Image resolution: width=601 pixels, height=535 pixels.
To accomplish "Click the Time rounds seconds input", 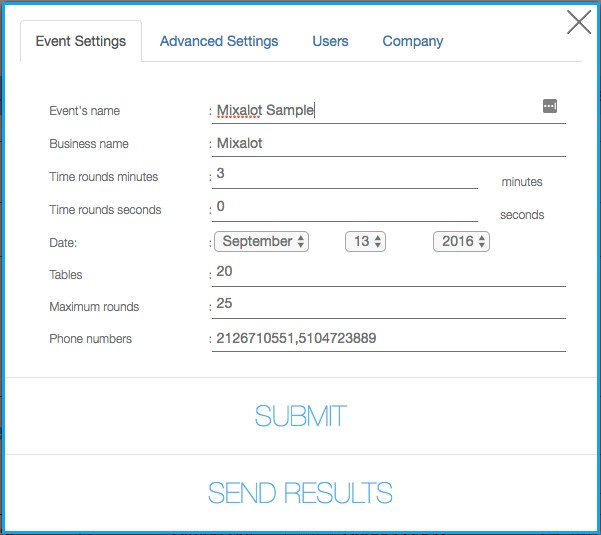I will 345,209.
